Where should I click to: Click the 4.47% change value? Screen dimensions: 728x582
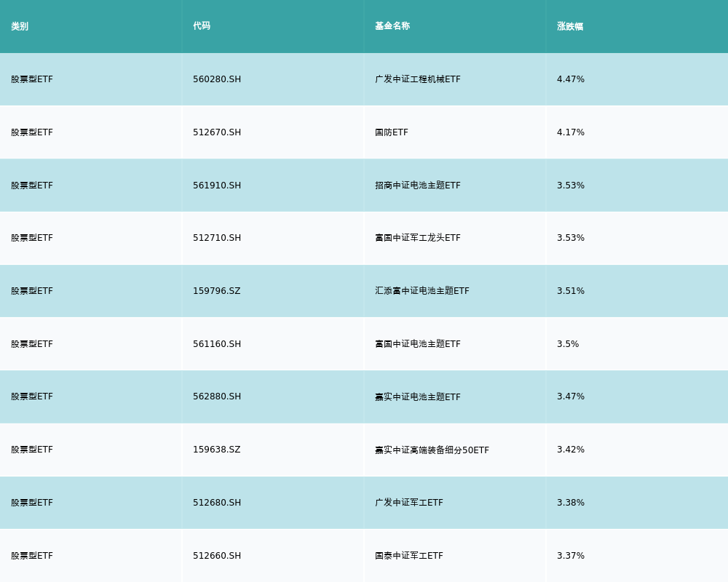click(571, 79)
